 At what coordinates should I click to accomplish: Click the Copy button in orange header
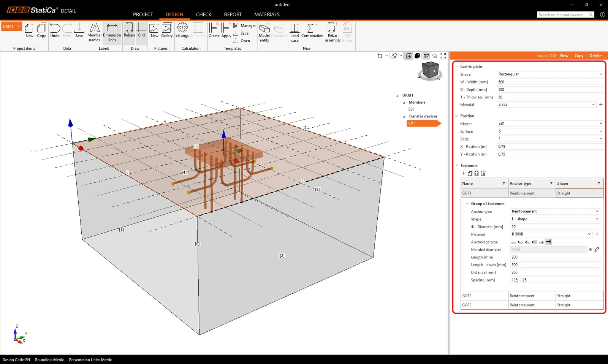[x=579, y=56]
